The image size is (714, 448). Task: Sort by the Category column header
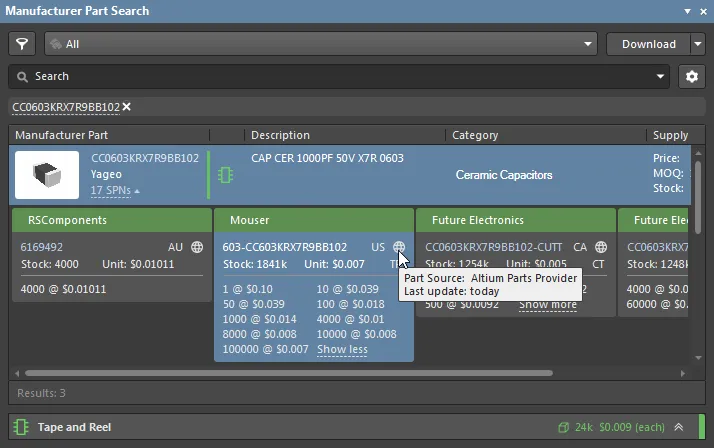point(475,135)
